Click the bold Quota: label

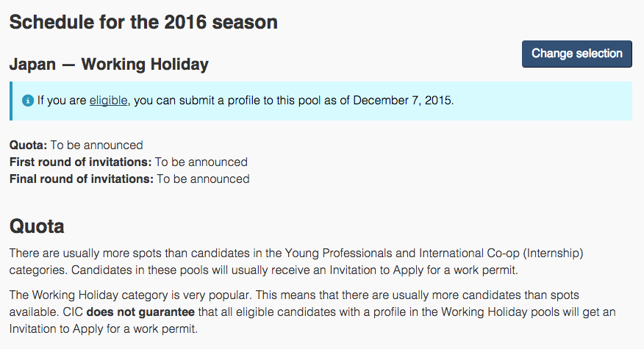tap(28, 145)
